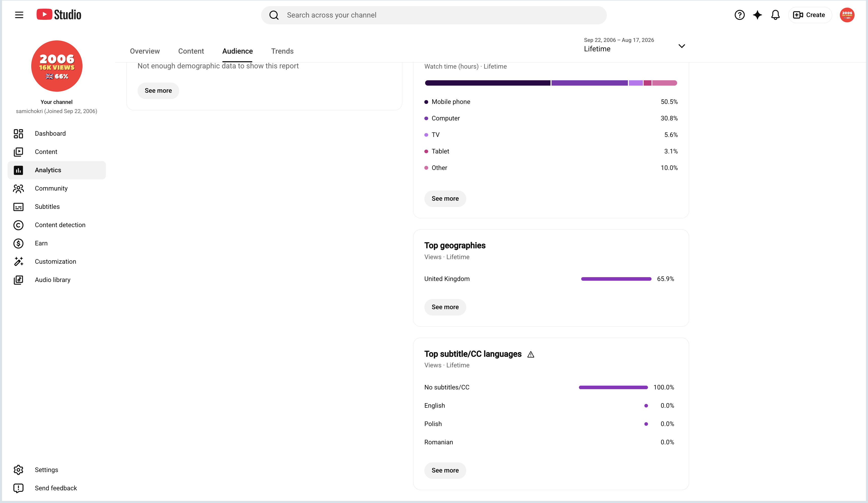
Task: Click the Dashboard sidebar icon
Action: (x=18, y=133)
